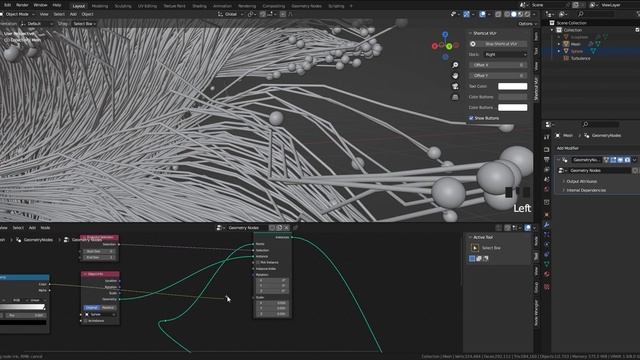
Task: Choose extend selection mode icon in Active Tool
Action: coord(479,258)
